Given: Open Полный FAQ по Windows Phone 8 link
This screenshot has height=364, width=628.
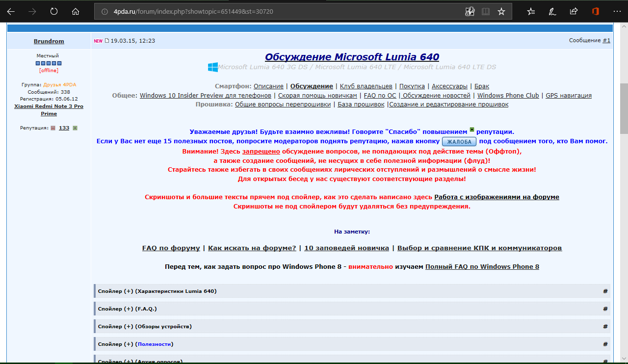Looking at the screenshot, I should (482, 266).
